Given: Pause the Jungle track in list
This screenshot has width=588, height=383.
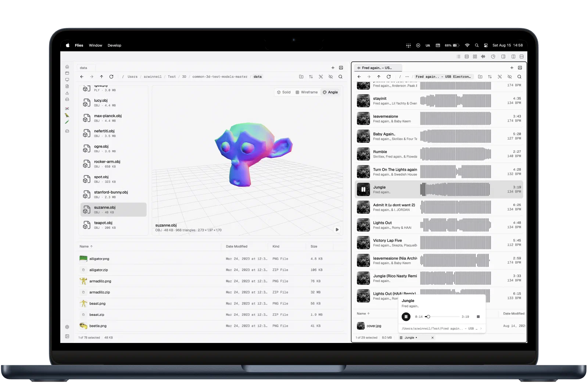Looking at the screenshot, I should [363, 189].
